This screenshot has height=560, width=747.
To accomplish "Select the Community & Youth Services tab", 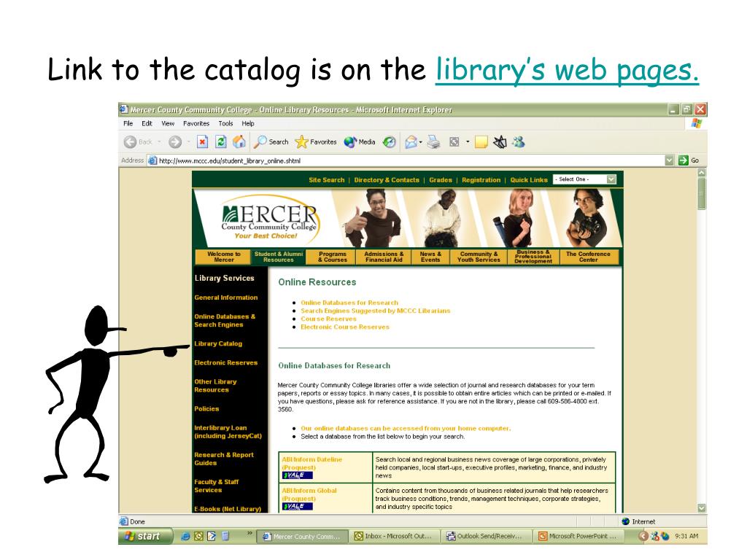I will pos(479,257).
